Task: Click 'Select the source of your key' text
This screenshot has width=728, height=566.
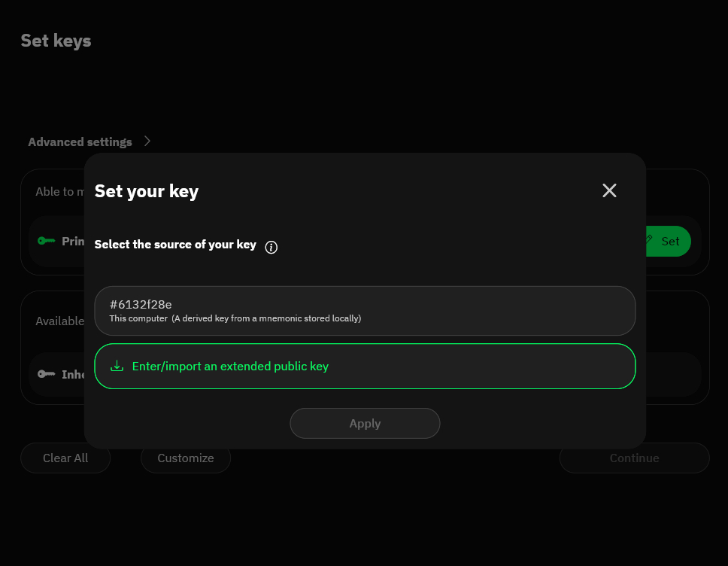Action: tap(175, 245)
